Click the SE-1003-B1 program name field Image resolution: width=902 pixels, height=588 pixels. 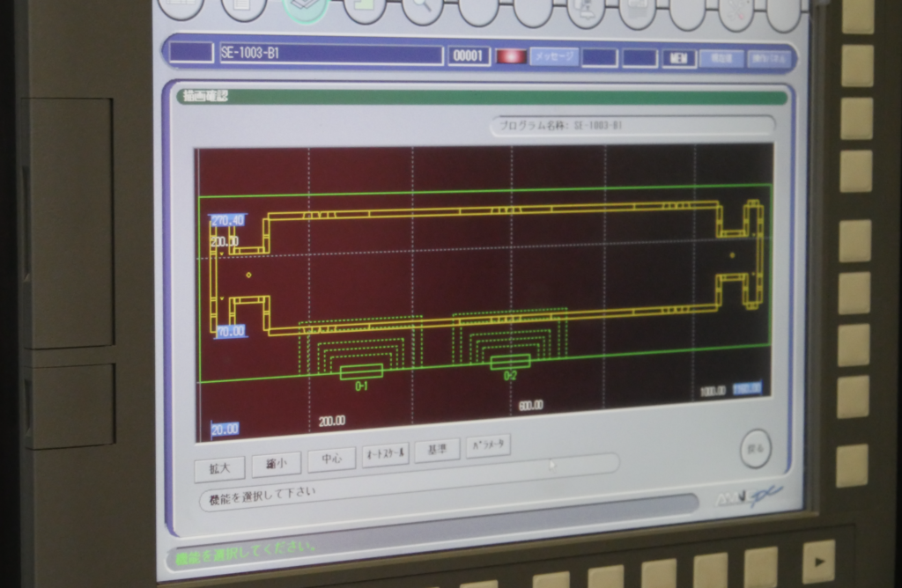330,54
